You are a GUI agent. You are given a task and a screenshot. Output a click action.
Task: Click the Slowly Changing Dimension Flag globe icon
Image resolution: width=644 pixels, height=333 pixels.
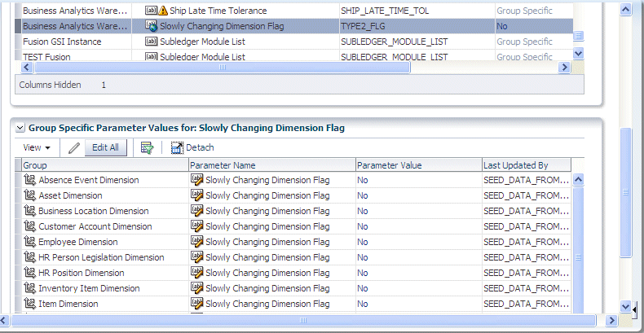[x=151, y=26]
